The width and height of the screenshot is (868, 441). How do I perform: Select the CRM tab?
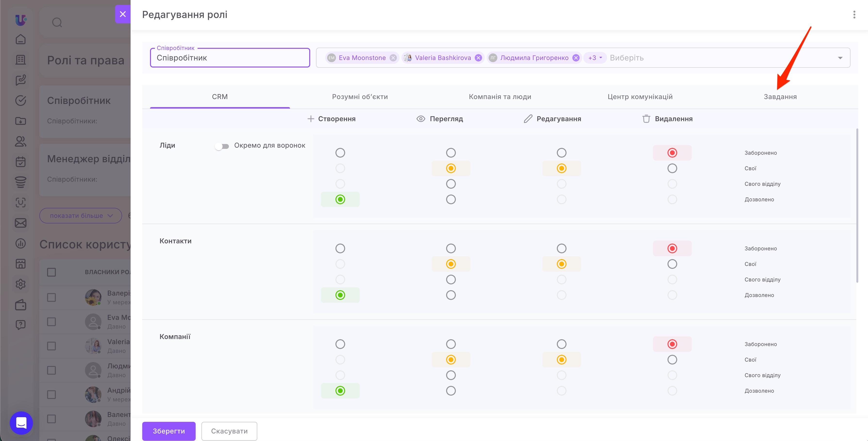(x=220, y=97)
